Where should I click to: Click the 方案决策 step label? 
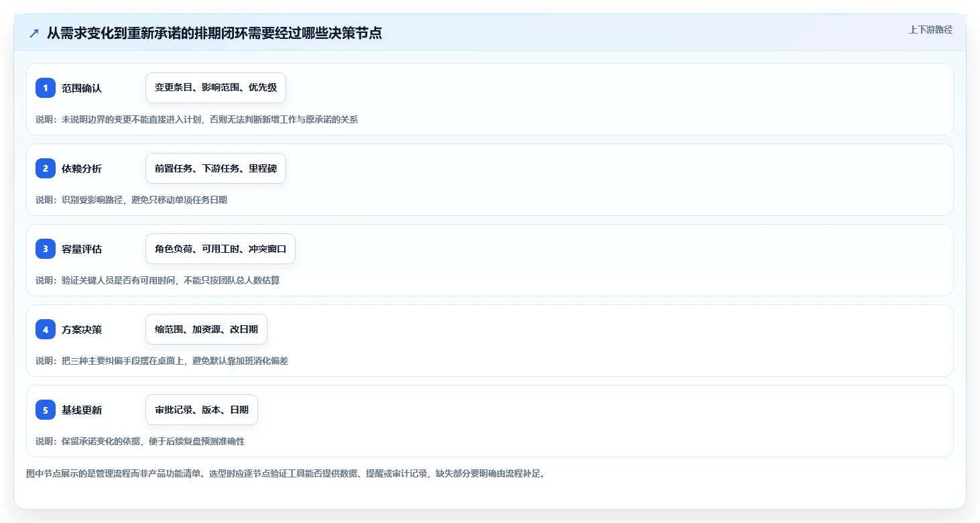pos(82,329)
